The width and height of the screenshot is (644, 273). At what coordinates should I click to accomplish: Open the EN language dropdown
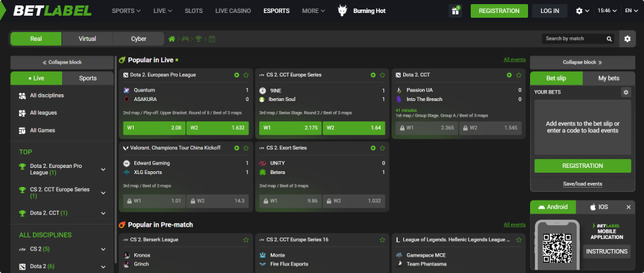pyautogui.click(x=631, y=11)
